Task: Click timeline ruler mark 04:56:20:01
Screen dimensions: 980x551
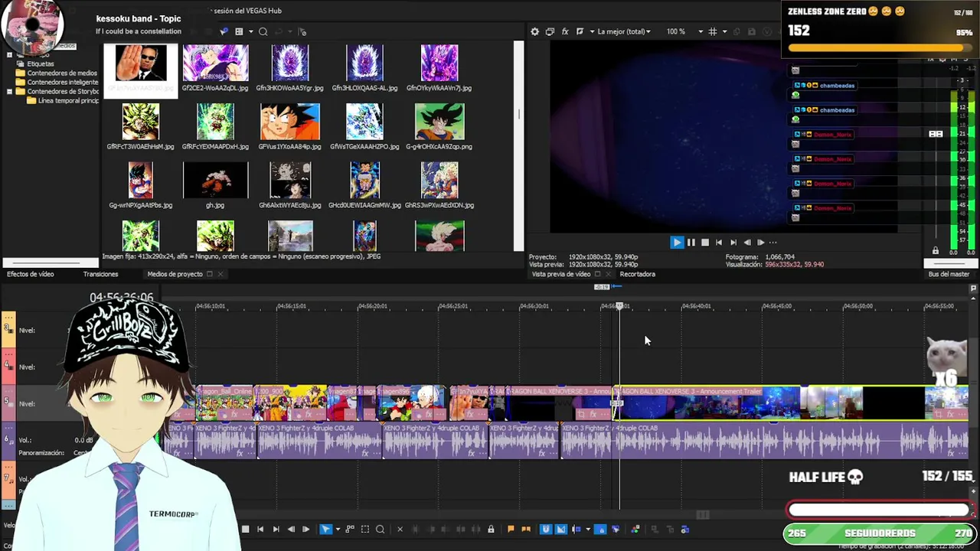Action: coord(372,306)
